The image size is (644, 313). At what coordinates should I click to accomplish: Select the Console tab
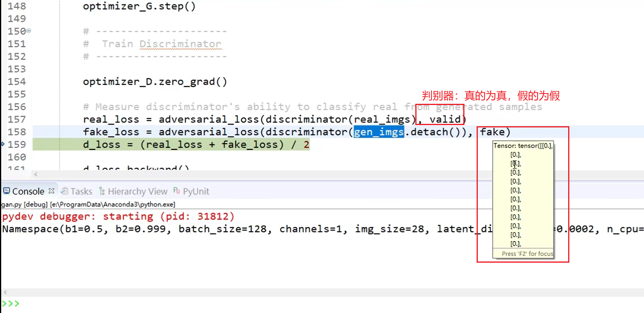[28, 191]
